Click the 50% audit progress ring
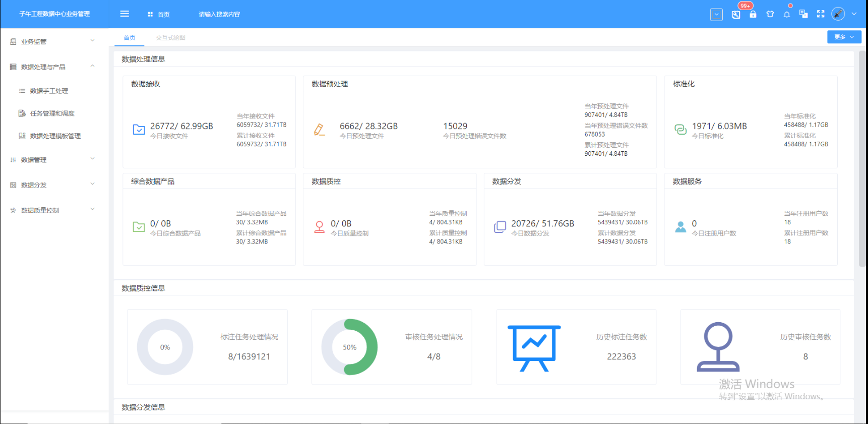868x424 pixels. click(349, 347)
